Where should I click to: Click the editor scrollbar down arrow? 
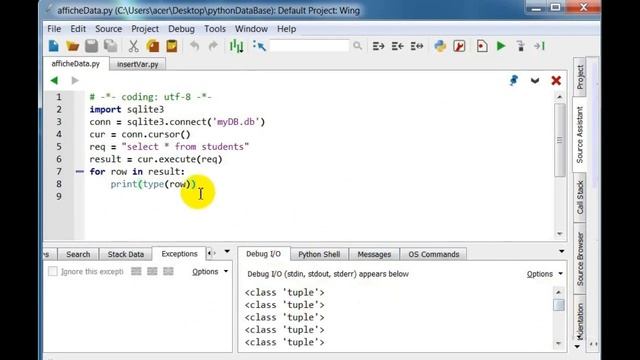559,234
